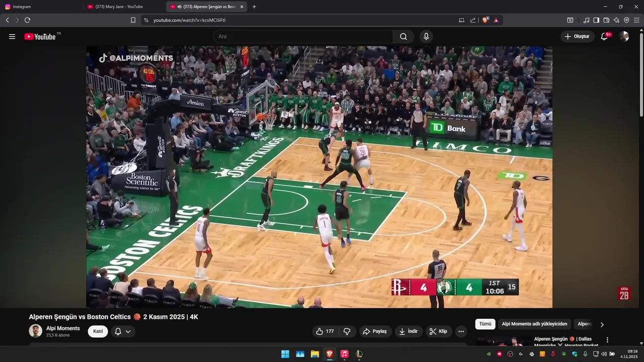Open the Brave Wallet icon
Screen dimensions: 644x362
click(x=606, y=20)
